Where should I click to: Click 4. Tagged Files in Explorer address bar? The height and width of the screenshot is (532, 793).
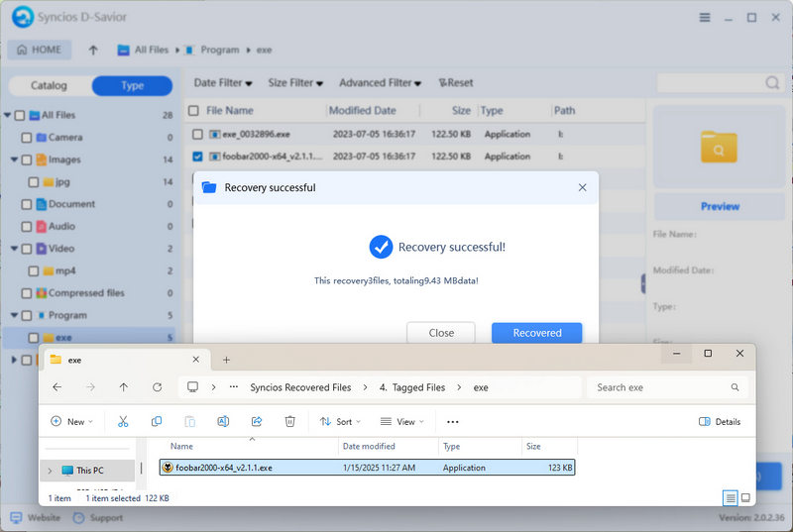[412, 387]
